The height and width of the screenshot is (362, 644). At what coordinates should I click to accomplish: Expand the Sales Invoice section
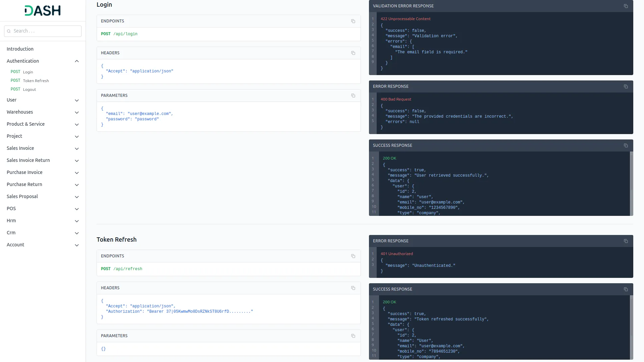click(43, 148)
